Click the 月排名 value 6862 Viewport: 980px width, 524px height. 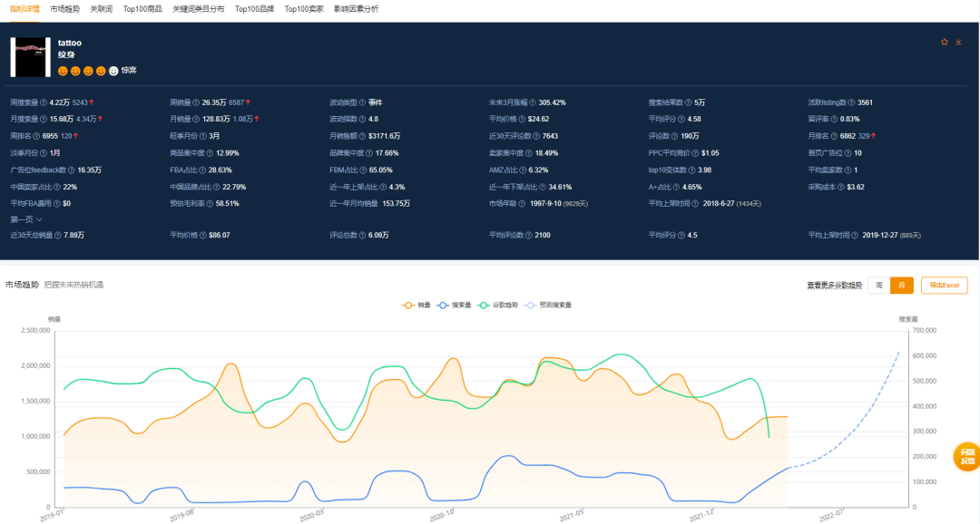[x=848, y=136]
